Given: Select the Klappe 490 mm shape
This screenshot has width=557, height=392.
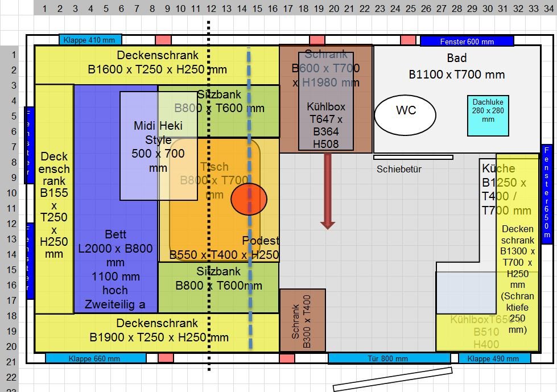Looking at the screenshot, I should [x=494, y=358].
